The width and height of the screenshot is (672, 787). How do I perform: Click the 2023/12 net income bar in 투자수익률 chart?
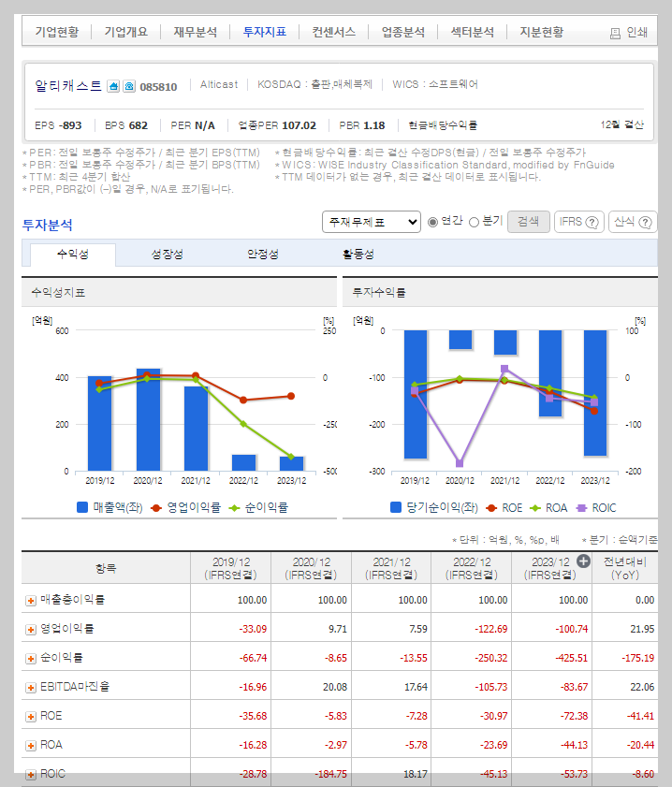coord(594,393)
